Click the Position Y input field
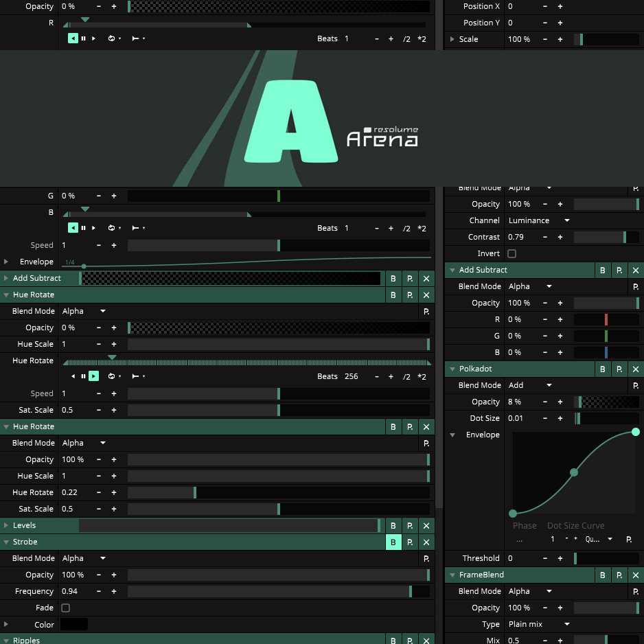Screen dimensions: 644x644 pos(521,23)
